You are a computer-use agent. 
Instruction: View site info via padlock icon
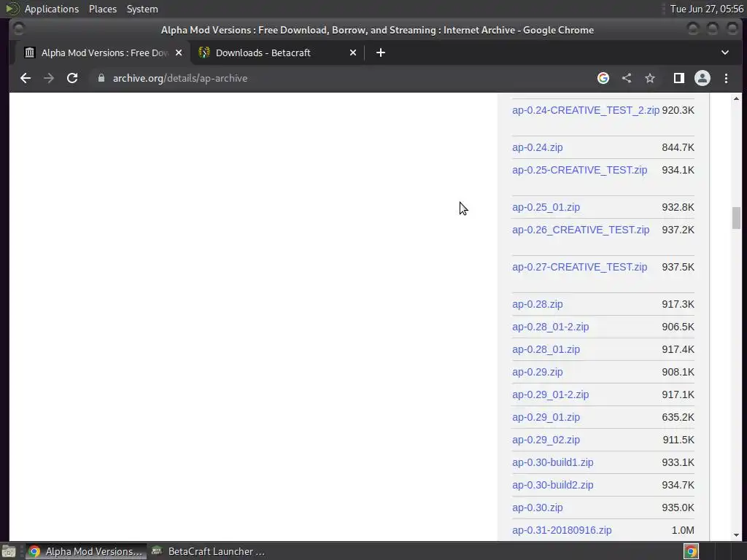(101, 78)
